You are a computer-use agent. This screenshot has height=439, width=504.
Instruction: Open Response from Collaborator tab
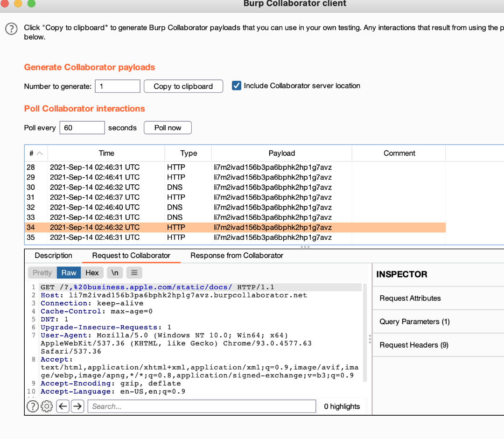click(237, 256)
